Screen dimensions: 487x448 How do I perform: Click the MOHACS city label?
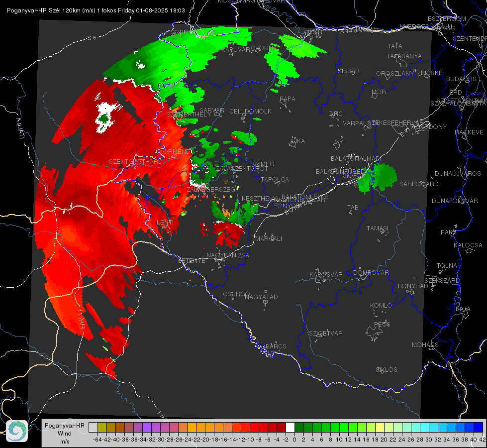pos(425,345)
